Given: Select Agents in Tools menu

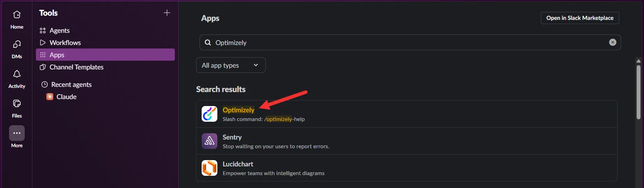Looking at the screenshot, I should (x=105, y=31).
